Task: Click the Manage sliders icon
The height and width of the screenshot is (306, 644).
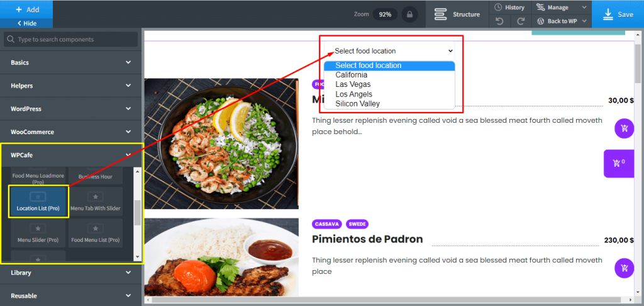Action: (540, 8)
